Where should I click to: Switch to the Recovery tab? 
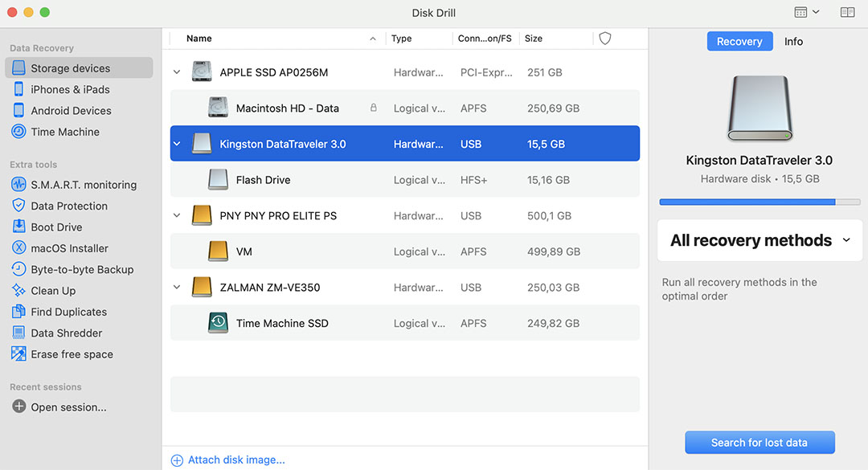[739, 42]
